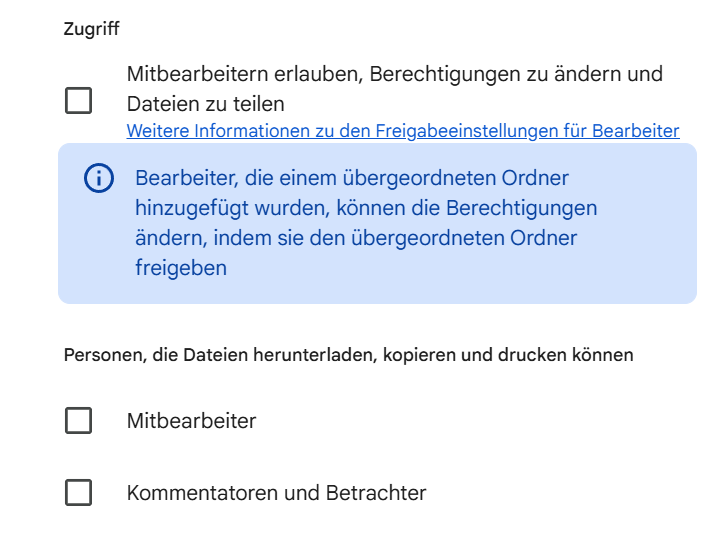Select the 'Mitbearbeiter' option label

pyautogui.click(x=191, y=421)
